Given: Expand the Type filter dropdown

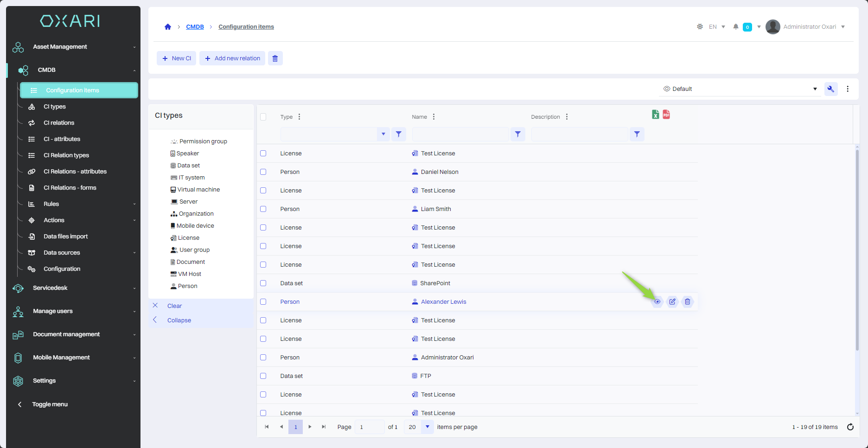Looking at the screenshot, I should point(383,134).
